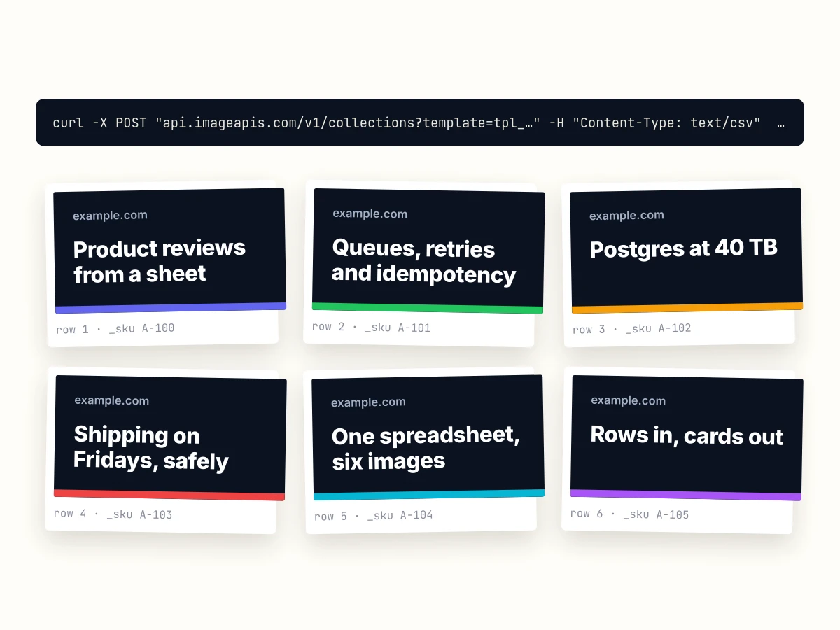Click example.com on the Rows in card
Image resolution: width=840 pixels, height=630 pixels.
[x=629, y=400]
